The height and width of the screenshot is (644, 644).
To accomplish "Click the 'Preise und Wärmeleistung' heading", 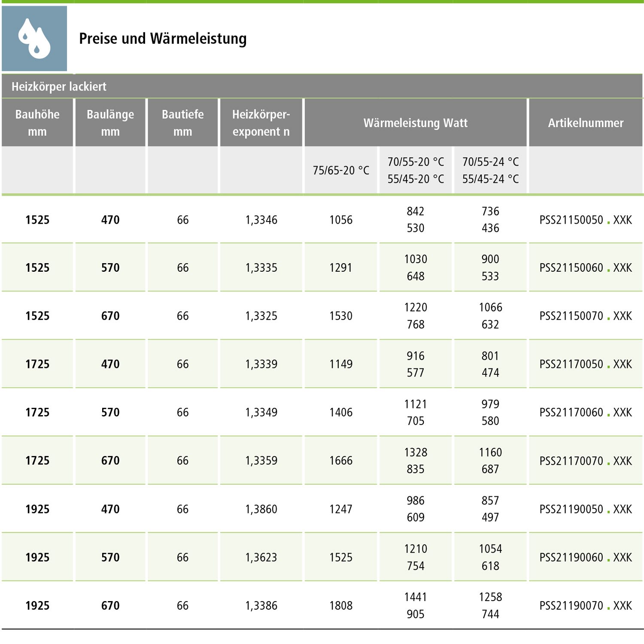I will (163, 39).
